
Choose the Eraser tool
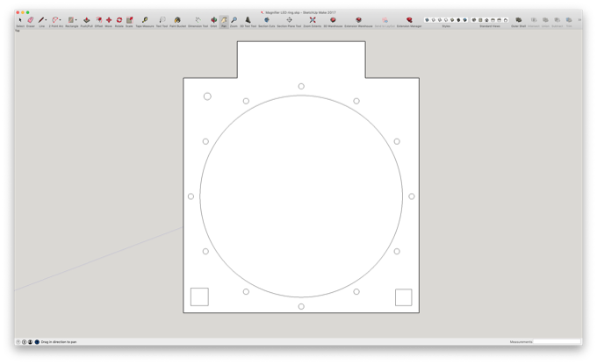(x=31, y=20)
